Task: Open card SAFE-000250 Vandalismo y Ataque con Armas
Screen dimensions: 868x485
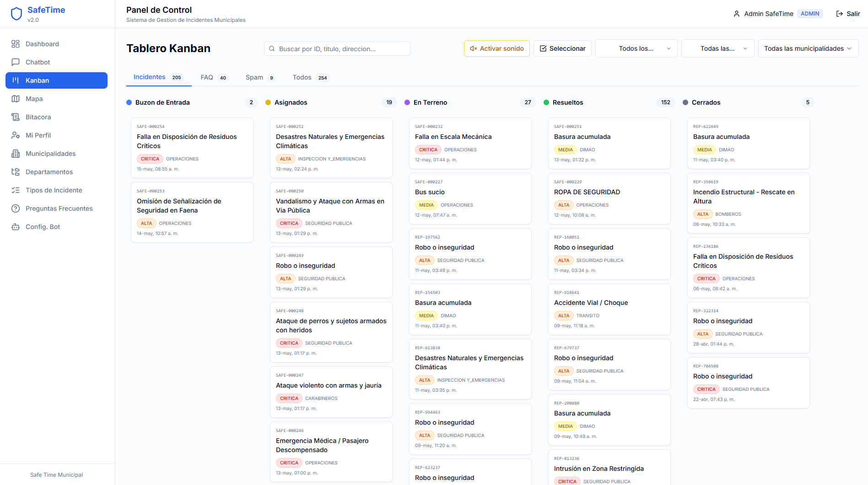Action: pos(331,212)
